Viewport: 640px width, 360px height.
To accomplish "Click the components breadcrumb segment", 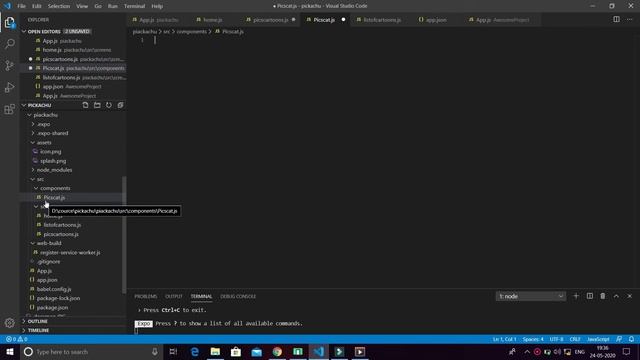I will click(x=192, y=31).
